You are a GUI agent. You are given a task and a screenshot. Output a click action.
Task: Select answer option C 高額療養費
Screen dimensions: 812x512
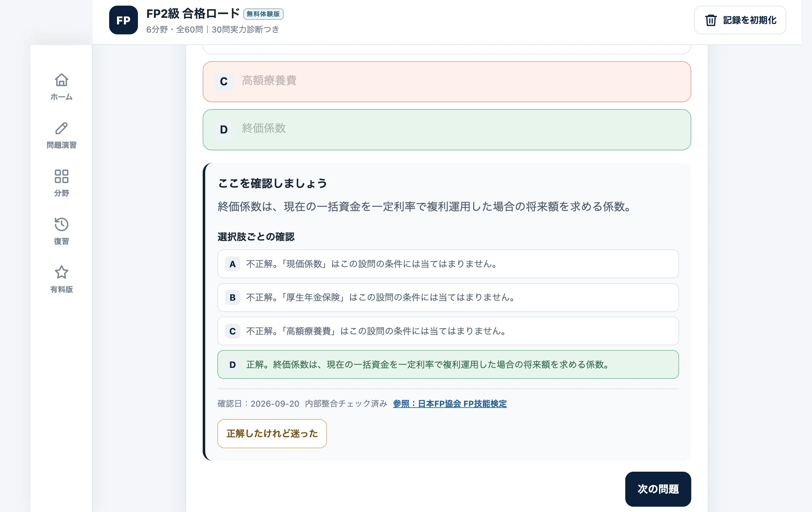tap(447, 82)
